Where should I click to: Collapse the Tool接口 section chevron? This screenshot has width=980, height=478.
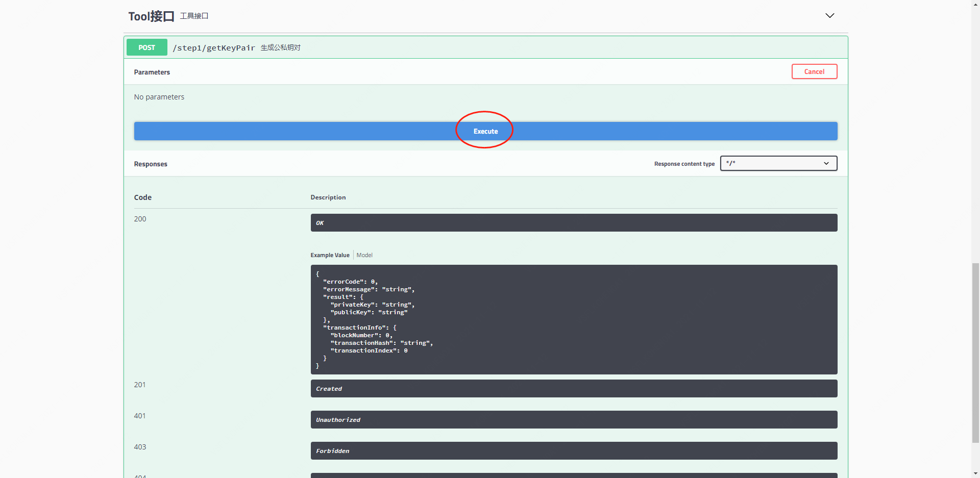[830, 16]
